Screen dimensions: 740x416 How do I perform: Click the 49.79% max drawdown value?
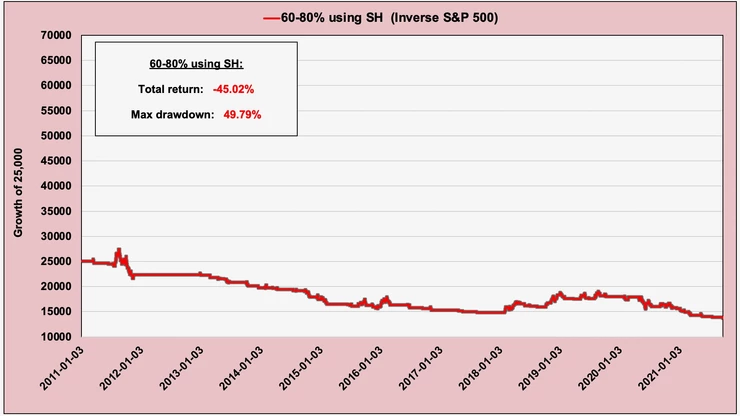click(242, 115)
